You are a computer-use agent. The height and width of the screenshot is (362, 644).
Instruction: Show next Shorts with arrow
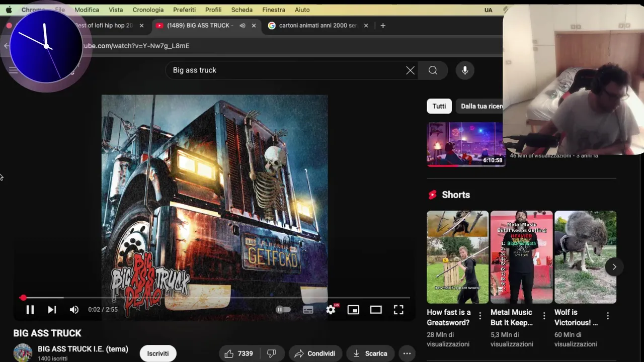[614, 267]
